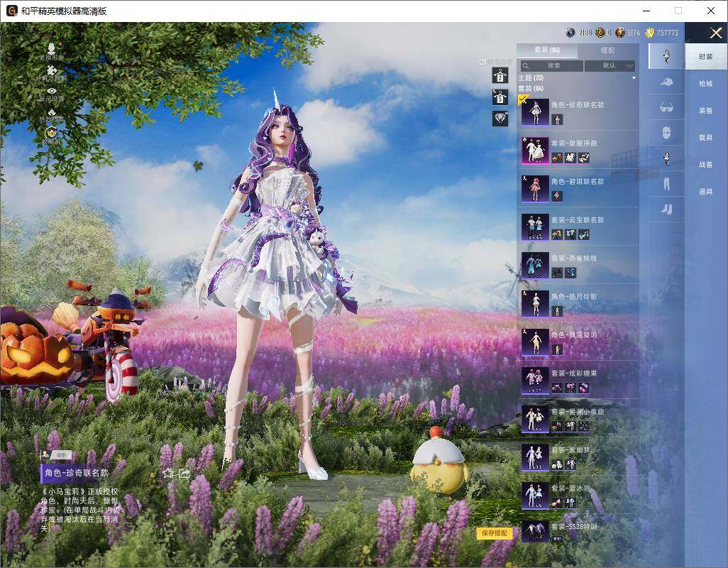Open the 默认 sort dropdown
728x568 pixels.
(610, 66)
